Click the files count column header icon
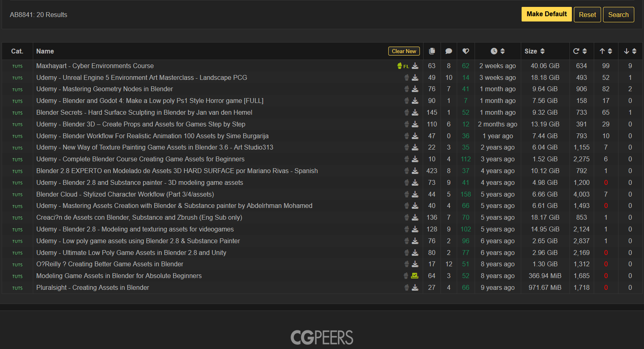This screenshot has width=644, height=349. (x=432, y=51)
